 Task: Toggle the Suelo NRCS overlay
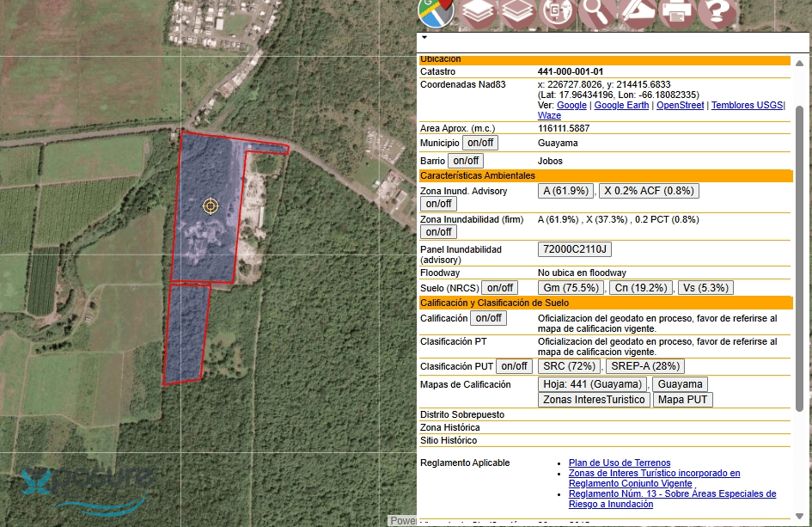[499, 287]
